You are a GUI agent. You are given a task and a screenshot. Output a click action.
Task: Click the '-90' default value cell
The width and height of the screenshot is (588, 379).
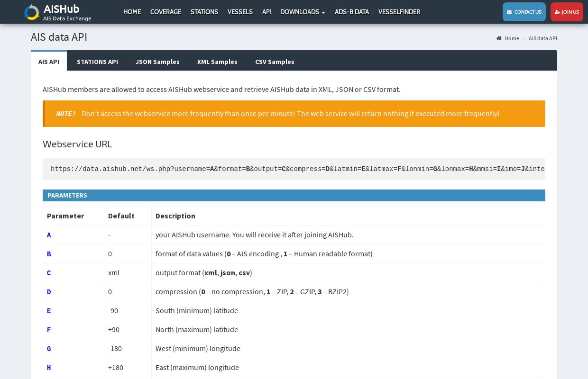click(x=128, y=311)
